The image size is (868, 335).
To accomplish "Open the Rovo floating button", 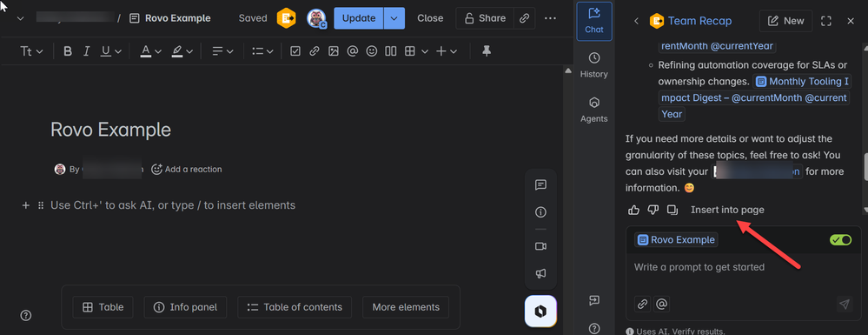I will click(x=540, y=312).
